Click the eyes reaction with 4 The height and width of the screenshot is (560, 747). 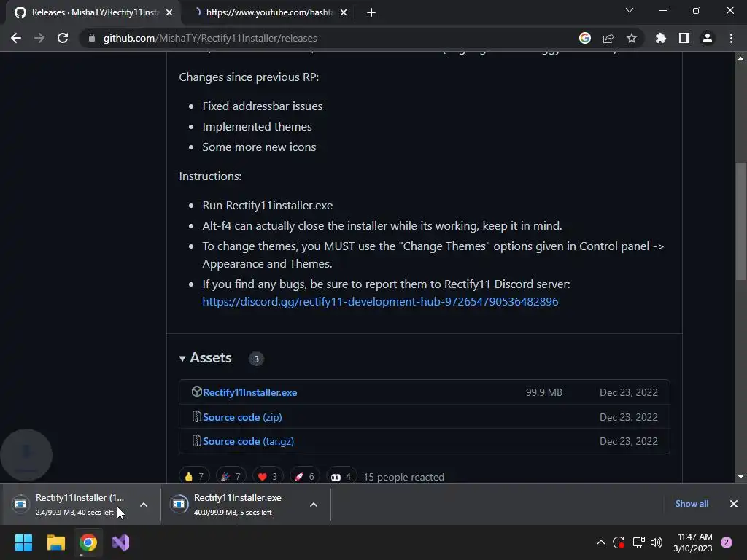(x=341, y=477)
